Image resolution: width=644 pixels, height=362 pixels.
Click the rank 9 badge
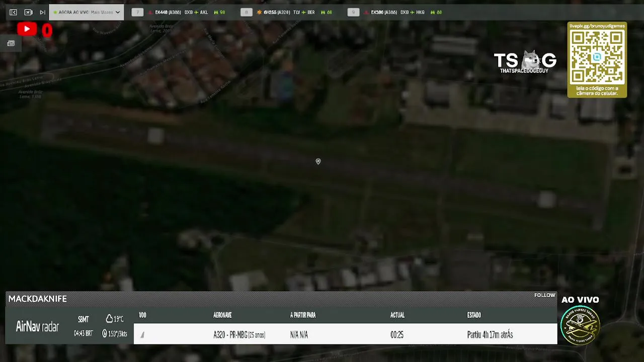coord(353,12)
